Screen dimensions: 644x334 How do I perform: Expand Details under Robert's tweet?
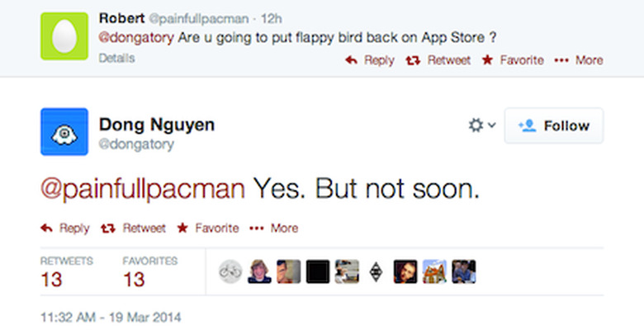pyautogui.click(x=116, y=59)
